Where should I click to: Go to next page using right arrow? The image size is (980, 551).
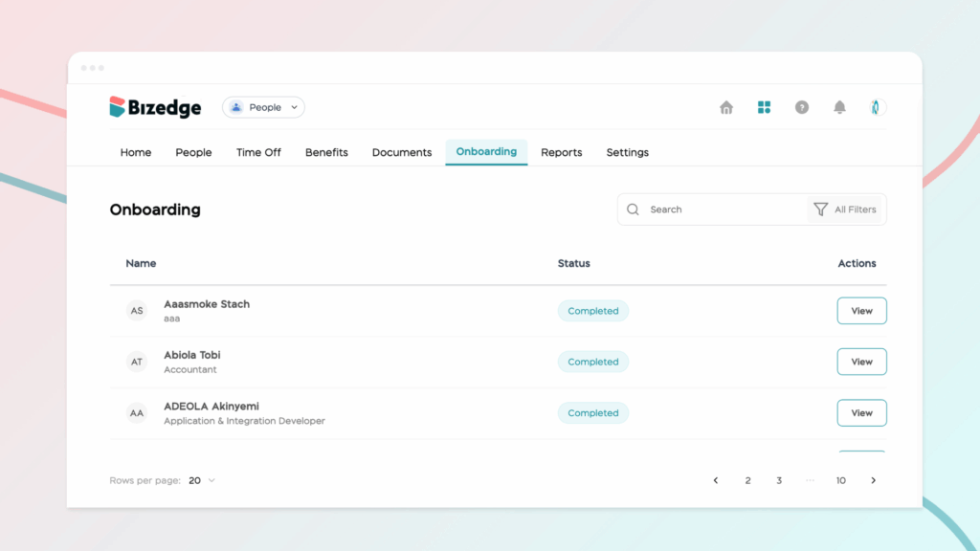[873, 480]
